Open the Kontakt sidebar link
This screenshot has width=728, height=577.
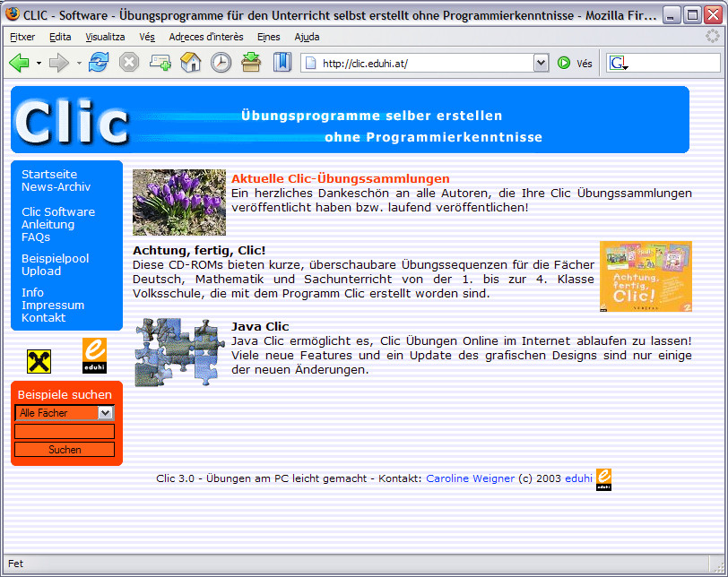tap(44, 318)
